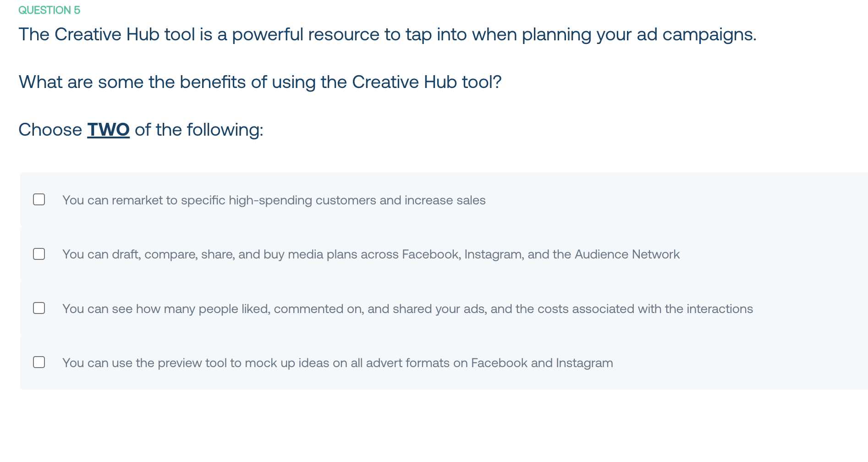Click the word 'Choose' in the instruction
This screenshot has height=462, width=868.
click(x=50, y=130)
